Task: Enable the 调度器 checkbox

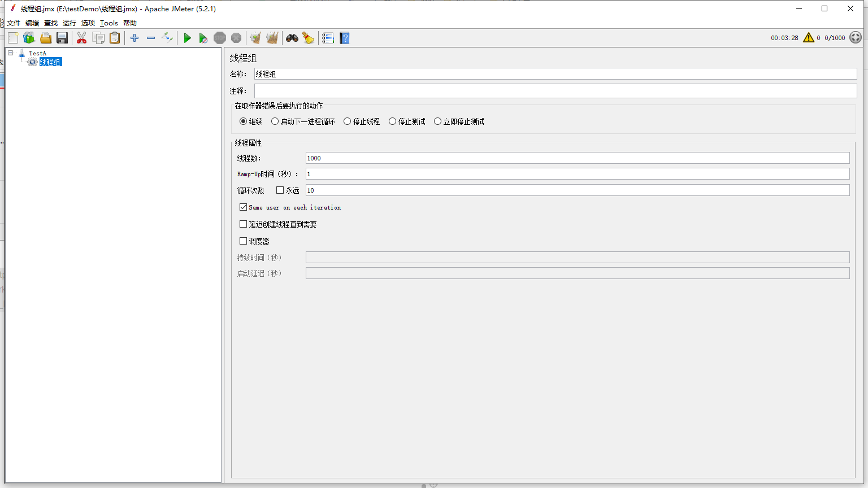Action: click(x=243, y=241)
